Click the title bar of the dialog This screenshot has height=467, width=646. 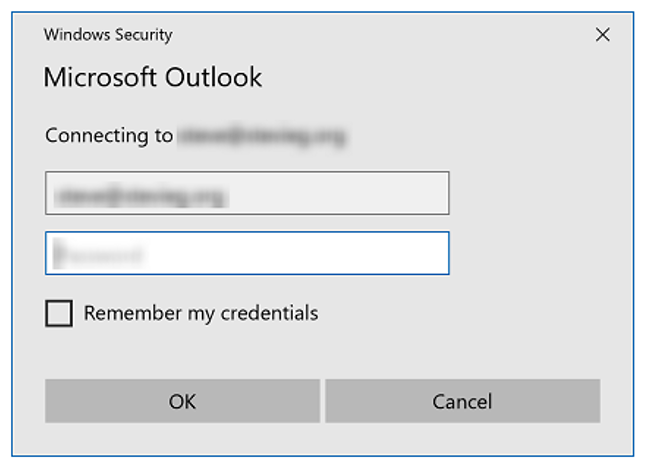click(x=371, y=35)
